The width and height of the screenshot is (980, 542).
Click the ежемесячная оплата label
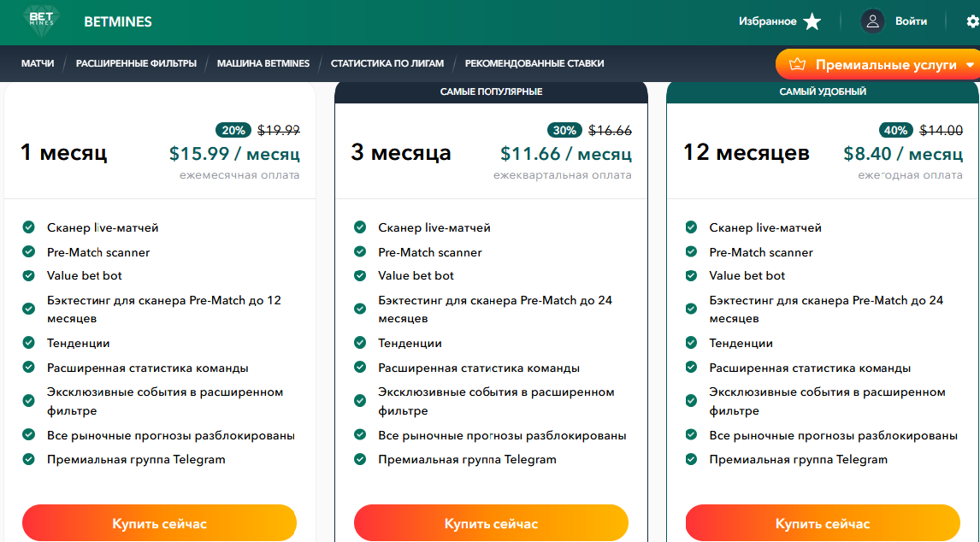[x=239, y=175]
